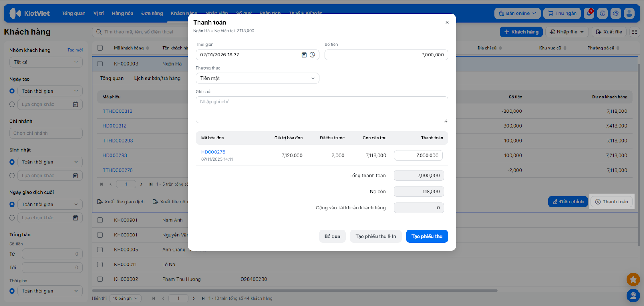Toggle the select-all customers checkbox
The height and width of the screenshot is (306, 644).
[100, 48]
